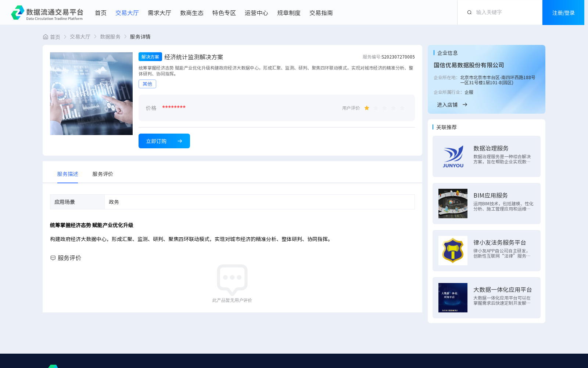Open 运营中心 in the top navigation
Viewport: 588px width, 368px height.
pyautogui.click(x=257, y=13)
